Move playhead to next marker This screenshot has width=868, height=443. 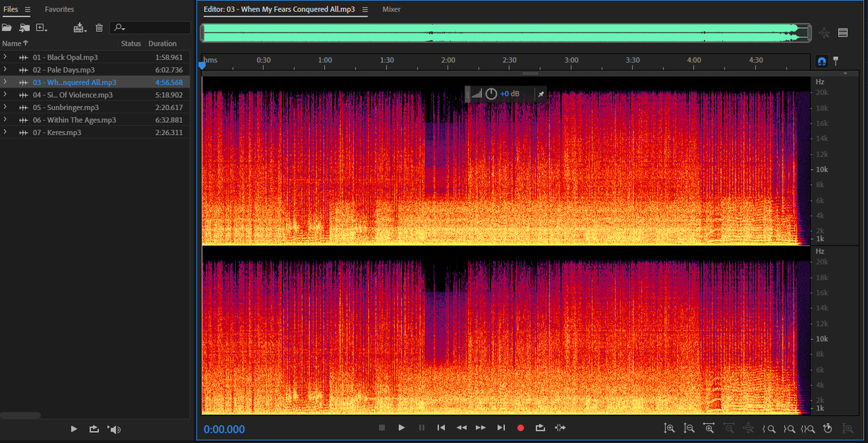point(501,427)
